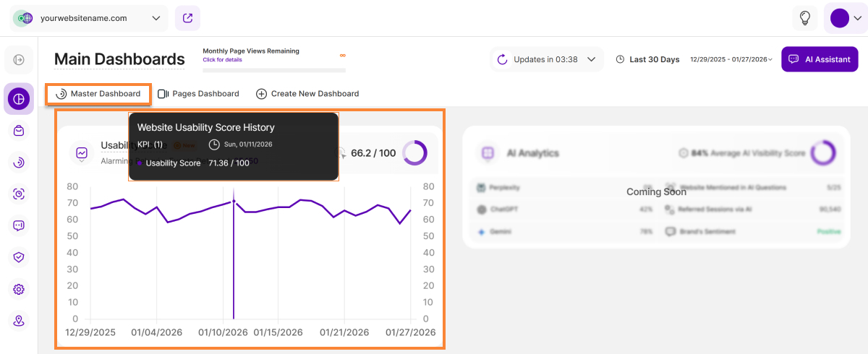This screenshot has width=868, height=354.
Task: Open the shield checkmark sidebar icon
Action: pyautogui.click(x=19, y=257)
